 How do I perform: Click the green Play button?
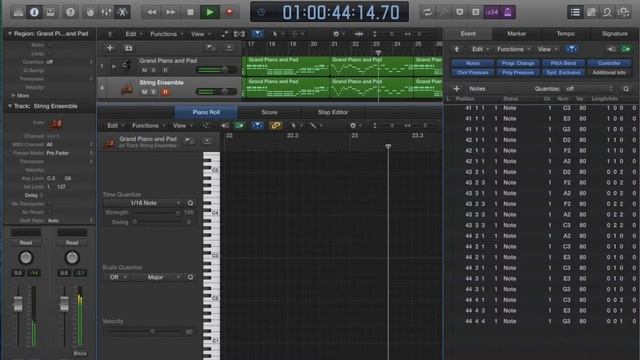point(210,12)
